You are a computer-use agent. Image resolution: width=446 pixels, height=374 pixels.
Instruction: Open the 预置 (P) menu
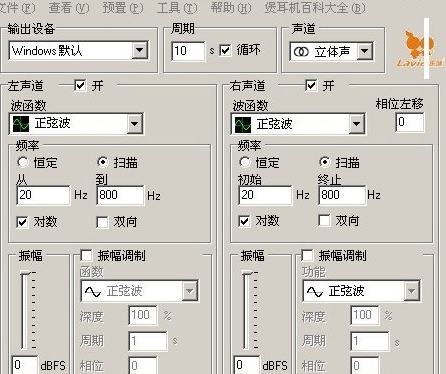[123, 8]
